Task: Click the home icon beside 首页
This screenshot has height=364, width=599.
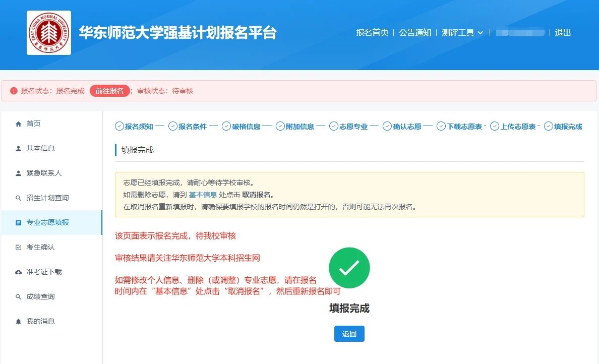Action: pos(19,124)
